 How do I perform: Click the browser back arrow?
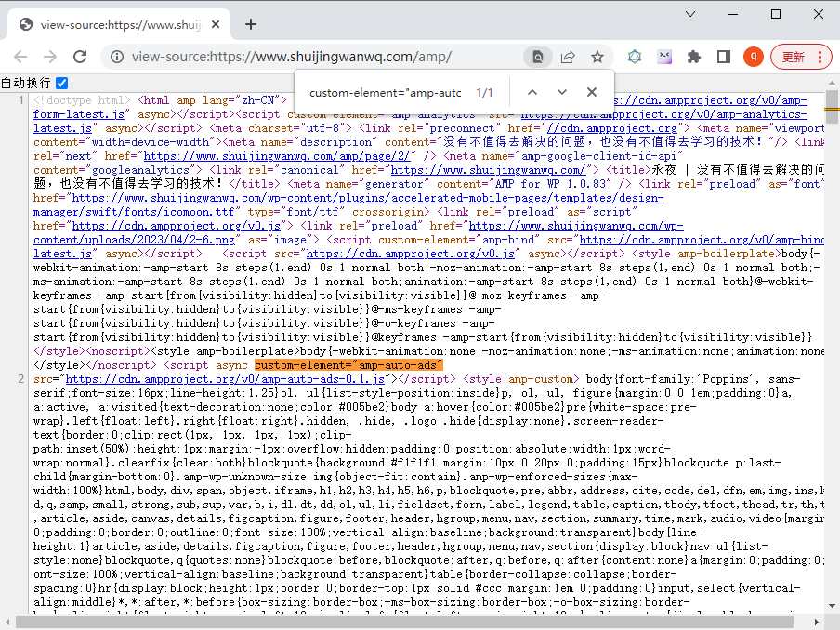point(20,57)
